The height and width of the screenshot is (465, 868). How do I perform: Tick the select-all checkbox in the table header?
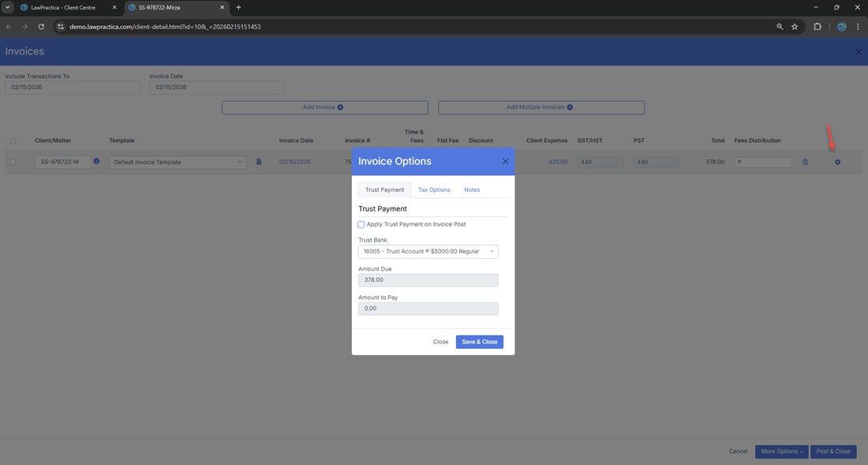13,141
